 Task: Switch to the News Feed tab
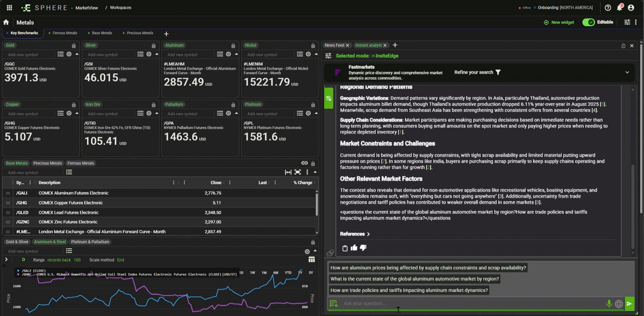334,45
